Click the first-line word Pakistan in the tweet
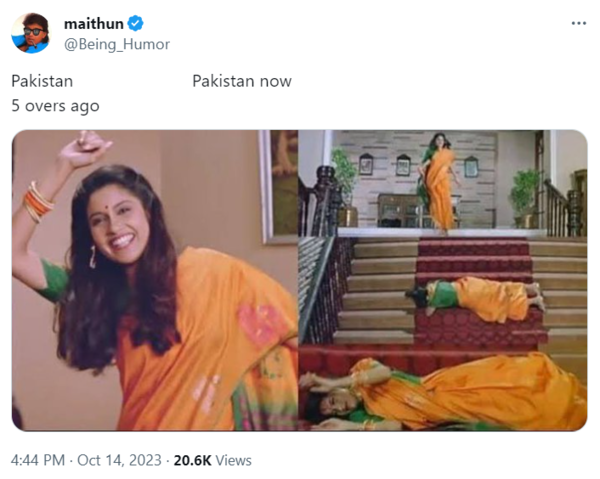Viewport: 600px width, 479px height. [42, 81]
